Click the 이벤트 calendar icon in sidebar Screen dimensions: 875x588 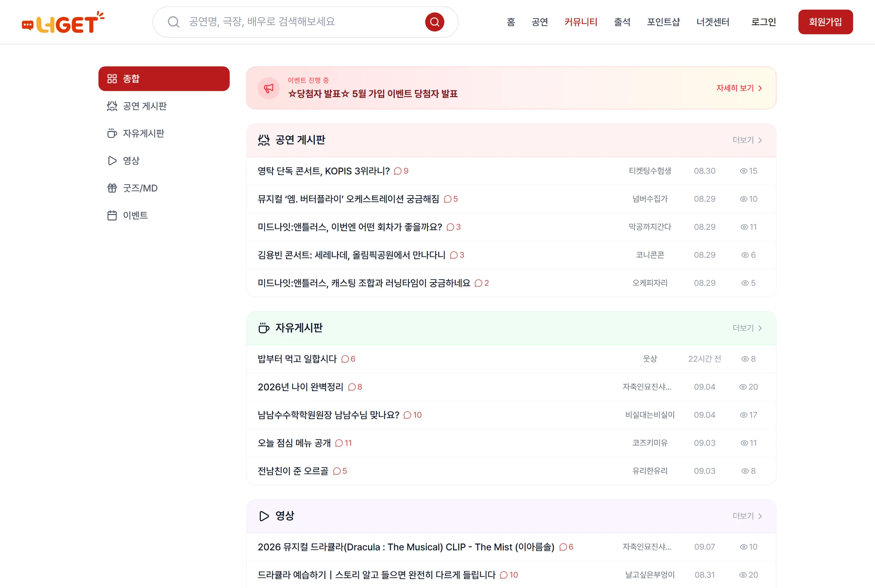click(x=112, y=215)
